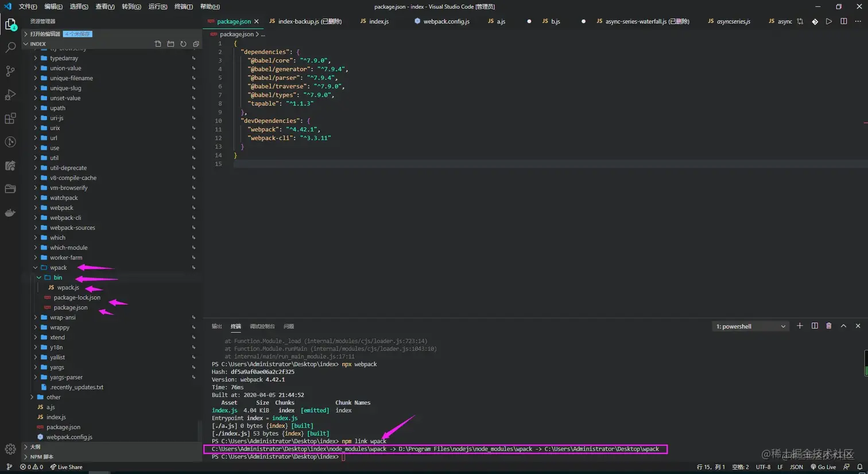Open the Source Control view
This screenshot has width=868, height=474.
[10, 71]
